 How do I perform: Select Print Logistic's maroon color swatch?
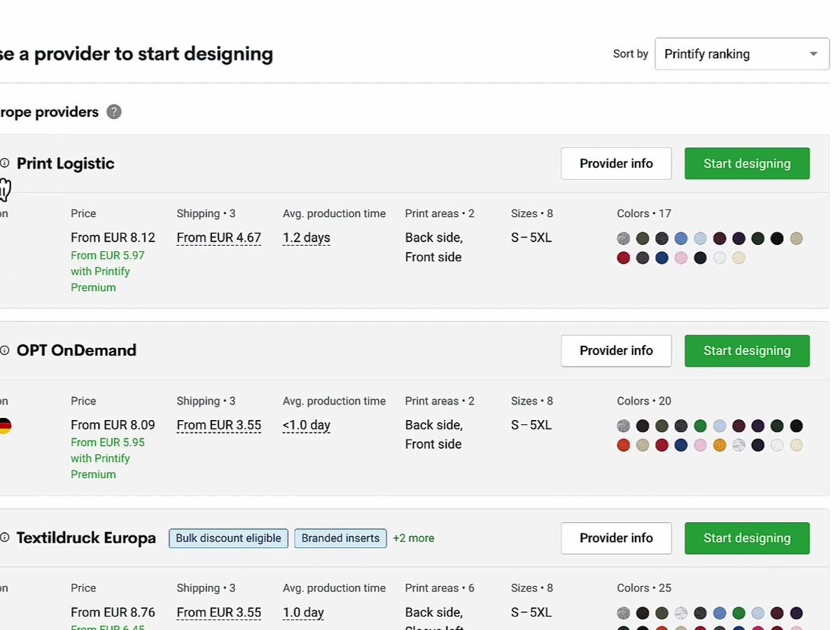pyautogui.click(x=720, y=239)
